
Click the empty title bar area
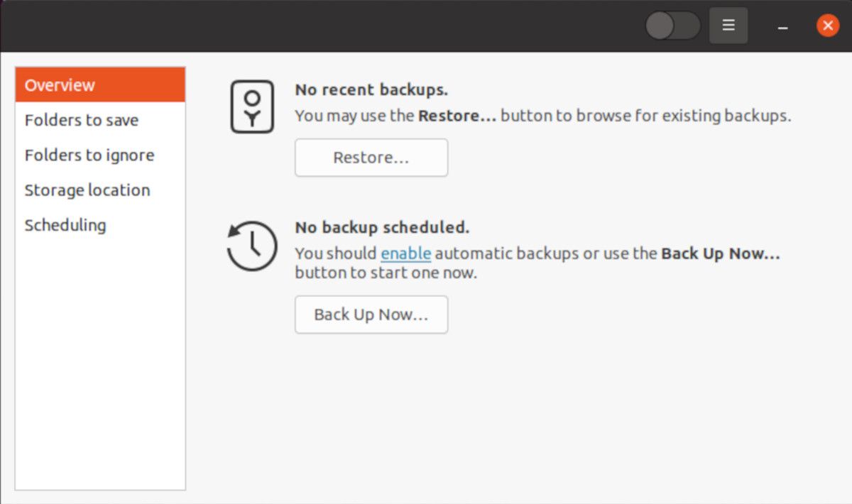click(x=319, y=26)
